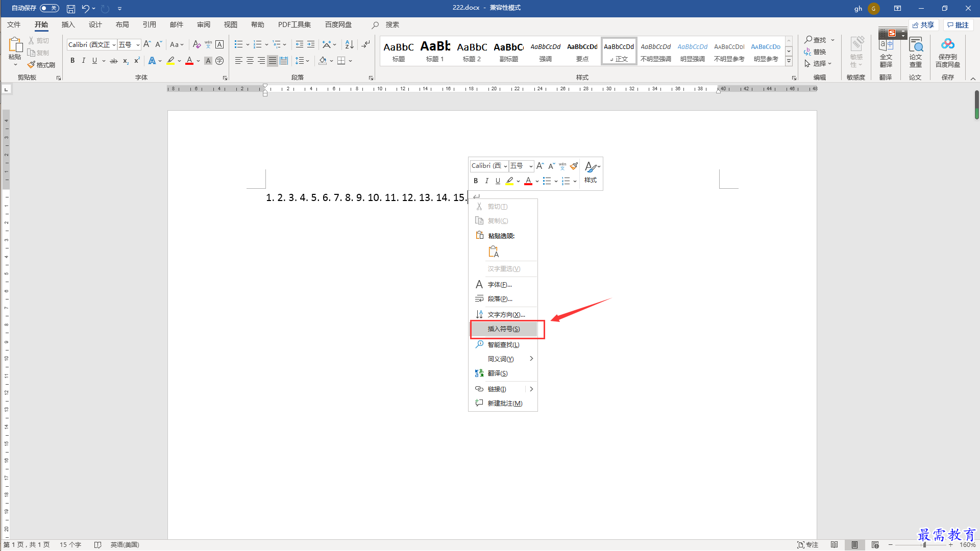Viewport: 980px width, 551px height.
Task: Open the borders dropdown
Action: pyautogui.click(x=350, y=61)
